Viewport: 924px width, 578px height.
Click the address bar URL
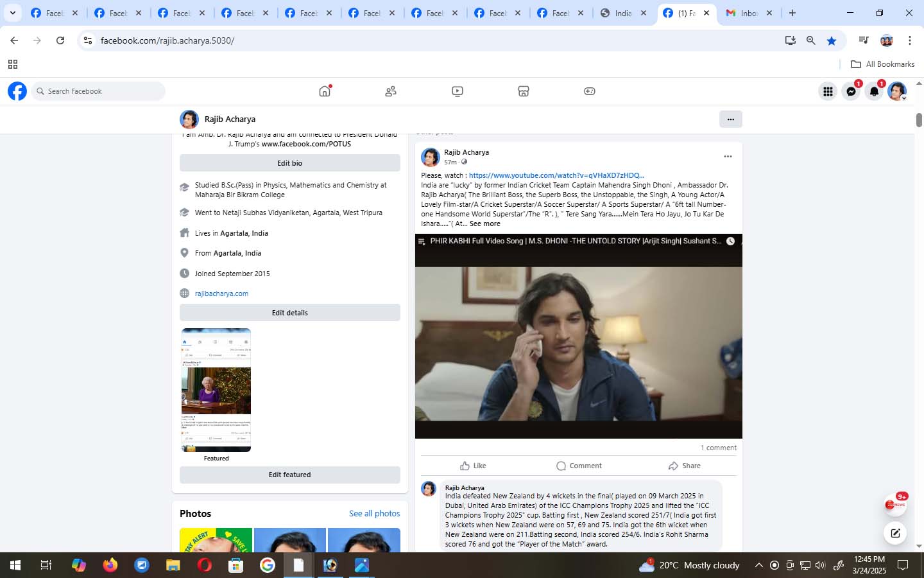tap(167, 40)
